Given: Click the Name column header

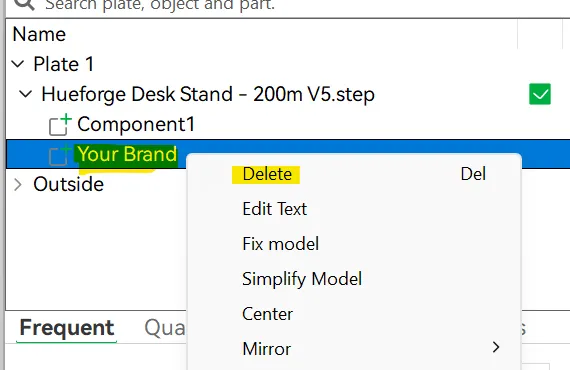Looking at the screenshot, I should pyautogui.click(x=39, y=34).
